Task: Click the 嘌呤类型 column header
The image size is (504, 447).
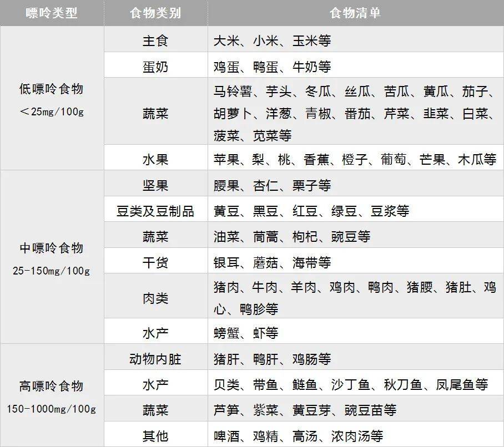Action: coord(52,13)
